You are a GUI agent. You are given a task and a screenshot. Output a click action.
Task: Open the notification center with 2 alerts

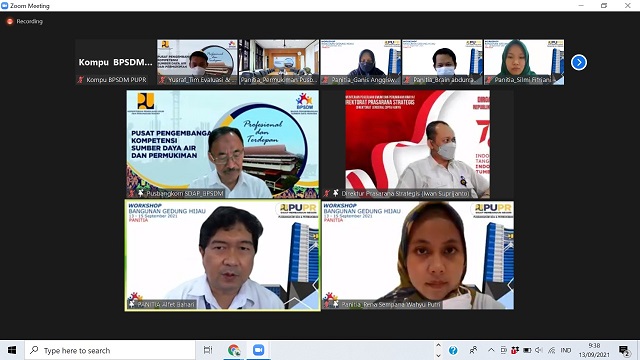(x=624, y=351)
